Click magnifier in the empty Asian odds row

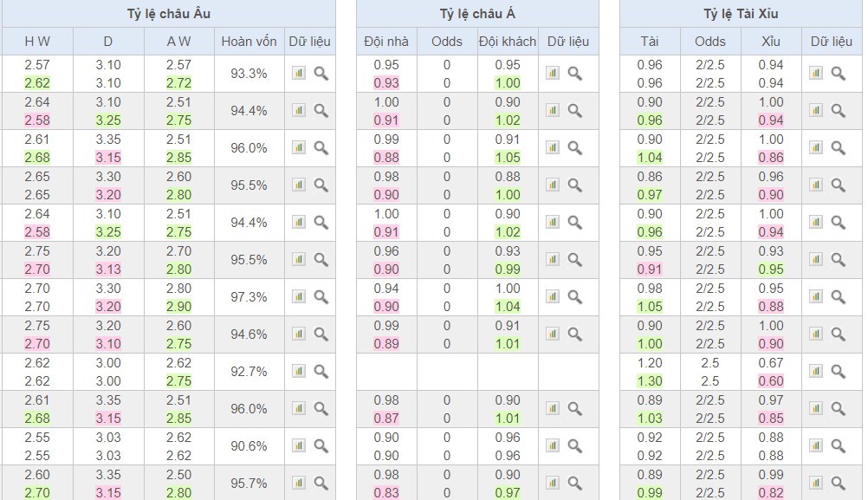pos(575,372)
